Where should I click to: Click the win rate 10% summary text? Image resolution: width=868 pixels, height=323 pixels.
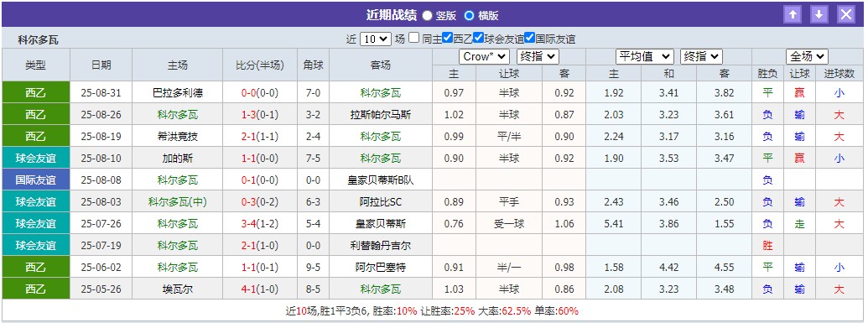407,311
